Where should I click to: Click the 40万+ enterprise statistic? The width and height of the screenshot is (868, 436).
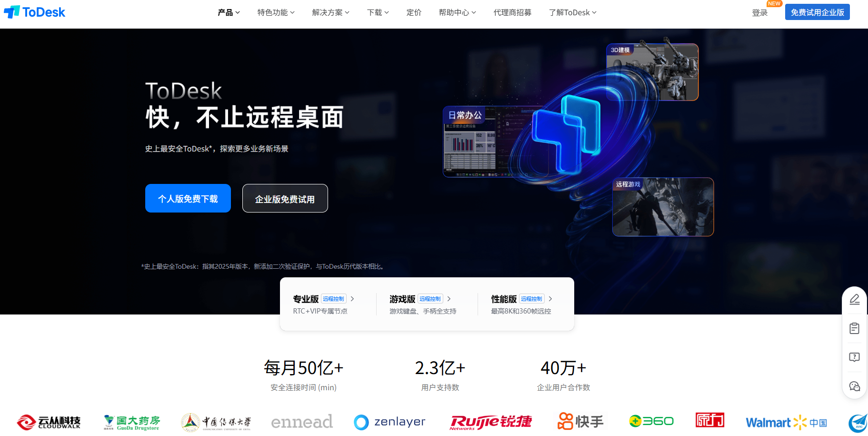[563, 368]
